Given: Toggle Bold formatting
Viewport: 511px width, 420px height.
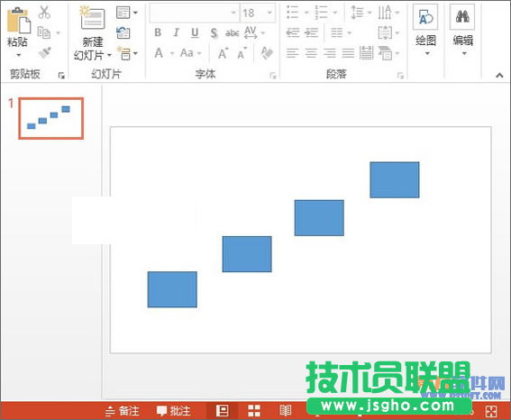Looking at the screenshot, I should (x=158, y=32).
